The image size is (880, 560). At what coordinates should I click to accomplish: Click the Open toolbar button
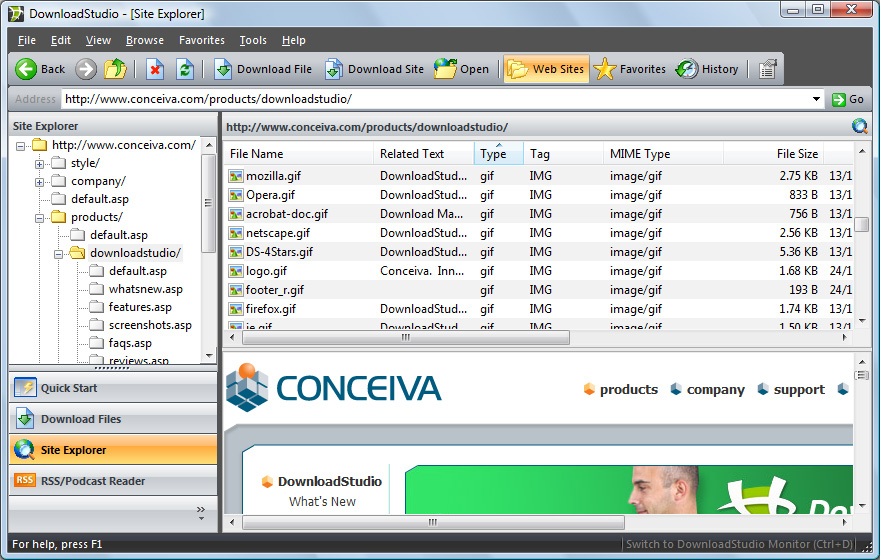[462, 69]
